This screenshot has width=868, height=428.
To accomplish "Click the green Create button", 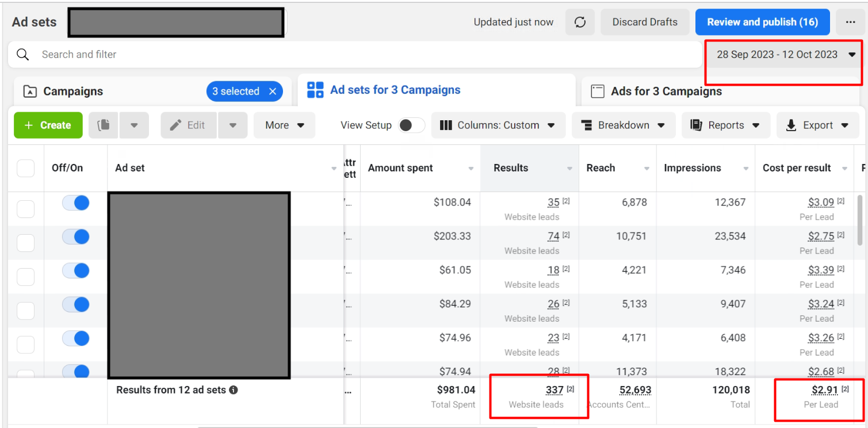I will point(48,125).
